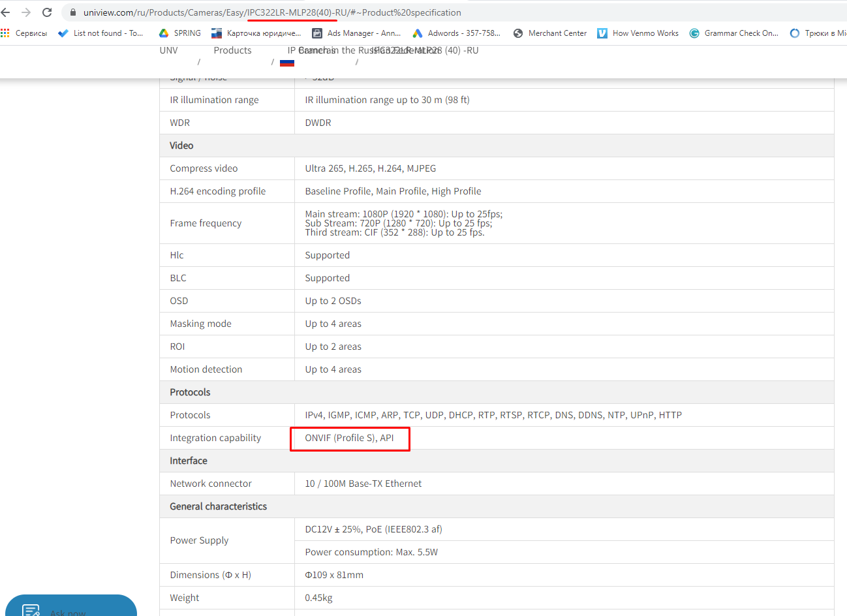Viewport: 847px width, 616px height.
Task: Open the Merchant Center bookmark
Action: click(x=550, y=33)
